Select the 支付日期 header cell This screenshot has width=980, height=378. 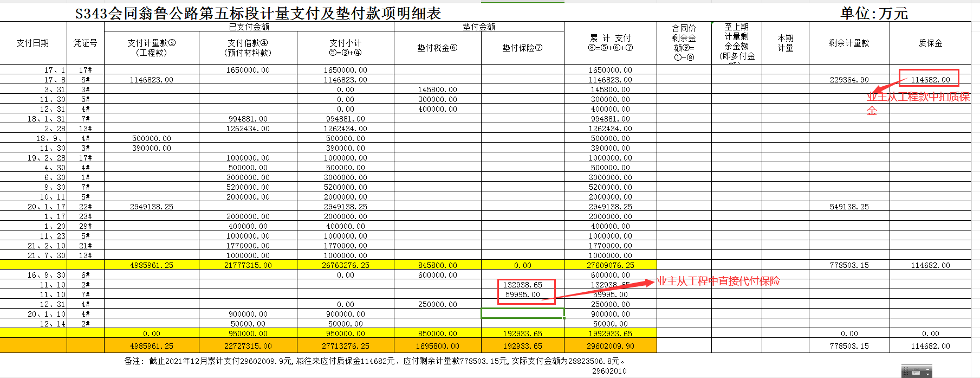pos(33,43)
